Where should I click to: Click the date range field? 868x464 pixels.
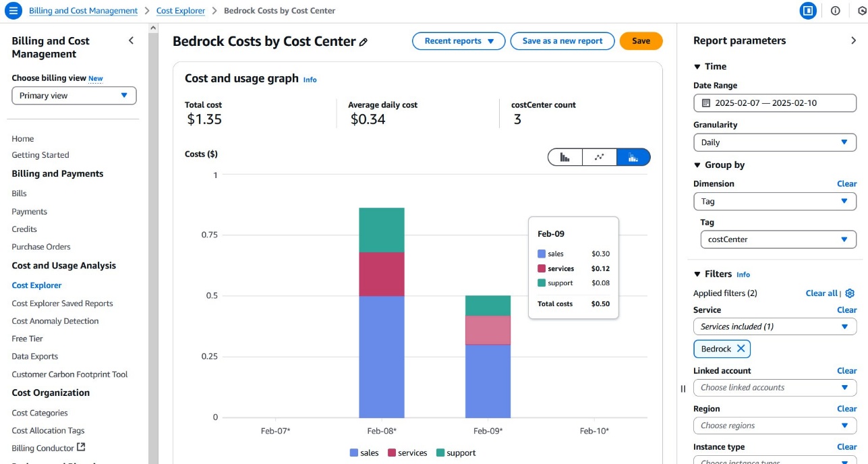(774, 103)
